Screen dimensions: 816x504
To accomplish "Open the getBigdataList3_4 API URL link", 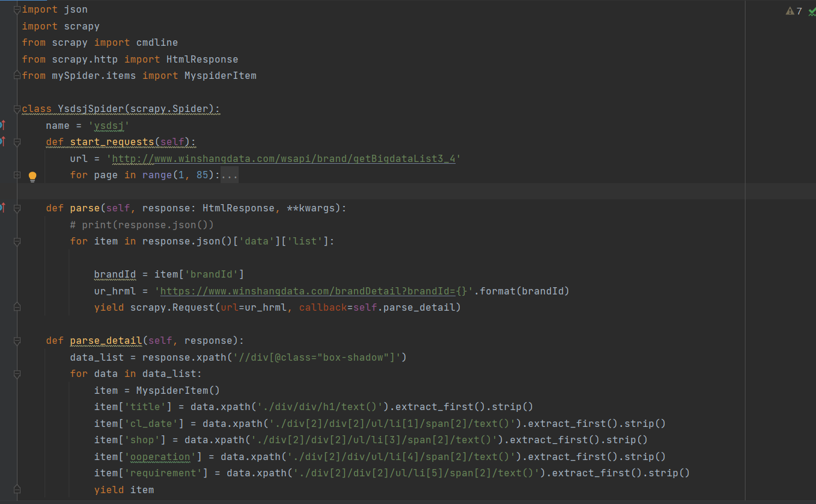I will (x=284, y=159).
